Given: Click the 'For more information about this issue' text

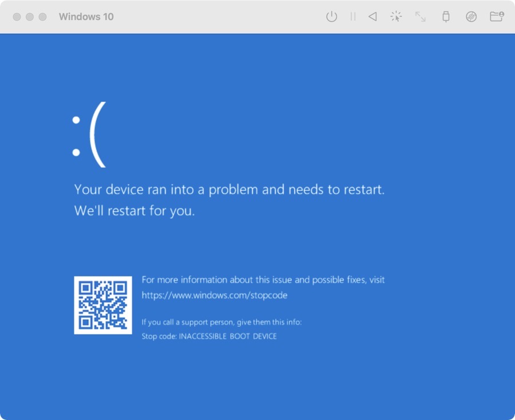Looking at the screenshot, I should click(x=263, y=280).
